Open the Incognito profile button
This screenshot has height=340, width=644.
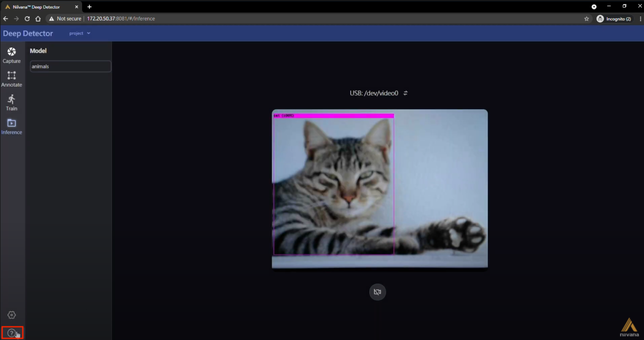click(614, 19)
